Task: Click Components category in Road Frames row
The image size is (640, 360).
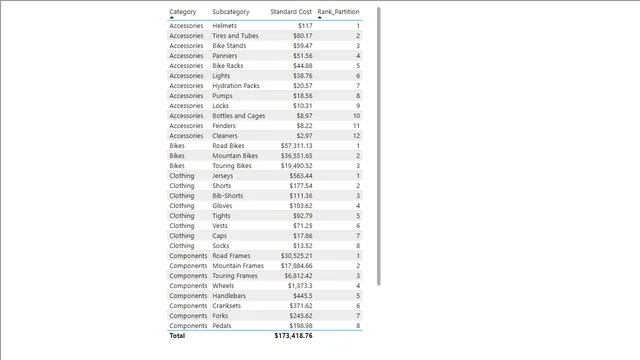Action: click(188, 256)
